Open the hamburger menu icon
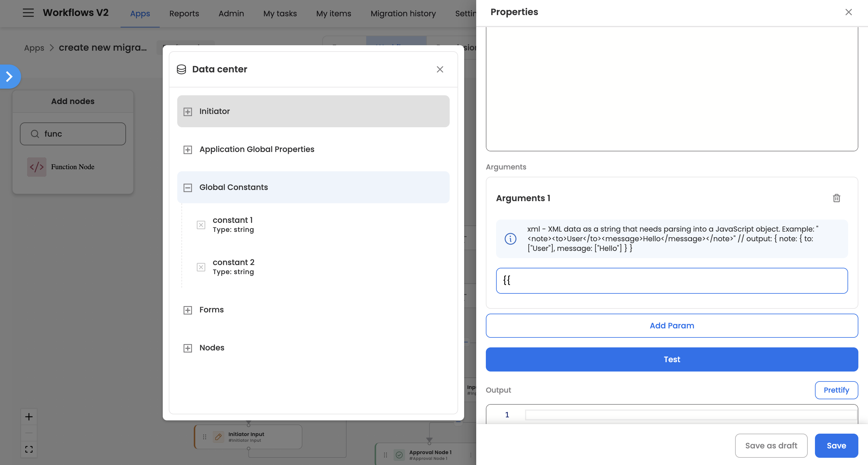The height and width of the screenshot is (465, 868). point(28,13)
